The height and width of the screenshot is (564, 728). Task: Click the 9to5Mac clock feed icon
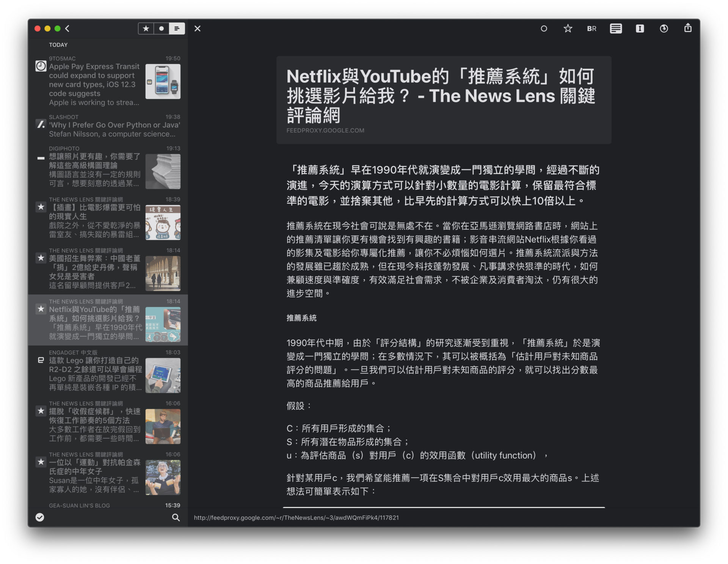(x=41, y=66)
